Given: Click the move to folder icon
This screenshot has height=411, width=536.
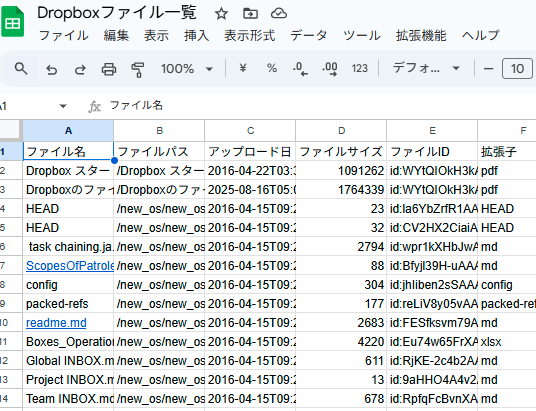Looking at the screenshot, I should point(250,14).
